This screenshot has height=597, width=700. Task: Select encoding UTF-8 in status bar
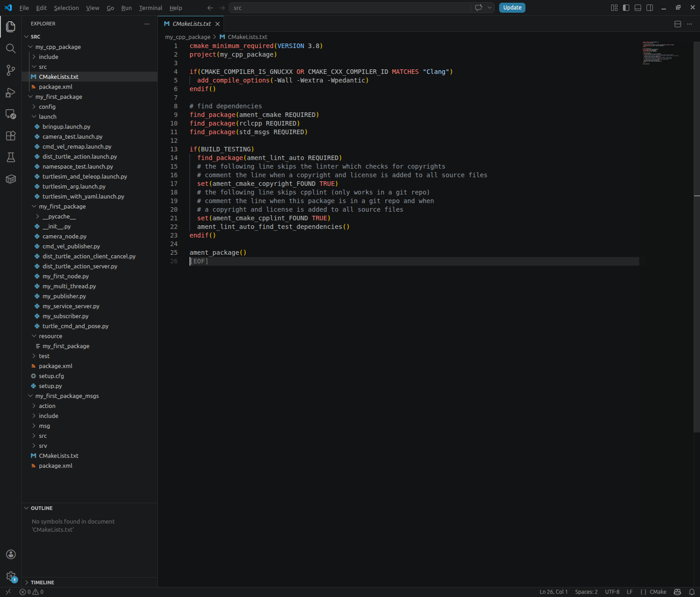point(612,592)
